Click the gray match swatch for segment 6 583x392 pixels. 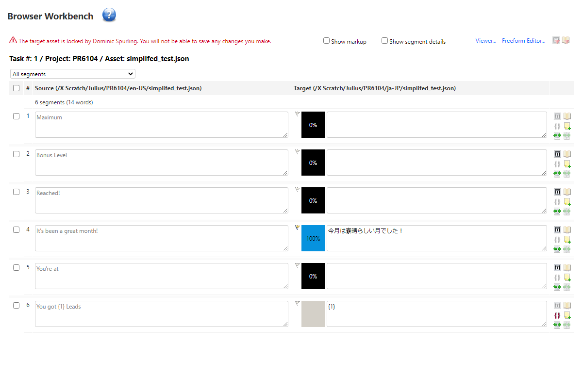pyautogui.click(x=313, y=314)
